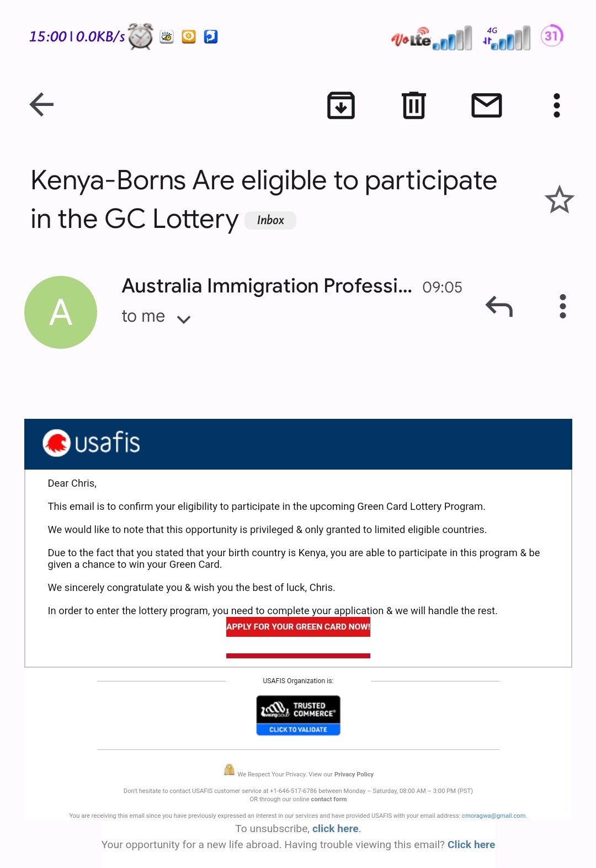Select the Inbox label chip
Screen dimensions: 596x868
pos(270,220)
